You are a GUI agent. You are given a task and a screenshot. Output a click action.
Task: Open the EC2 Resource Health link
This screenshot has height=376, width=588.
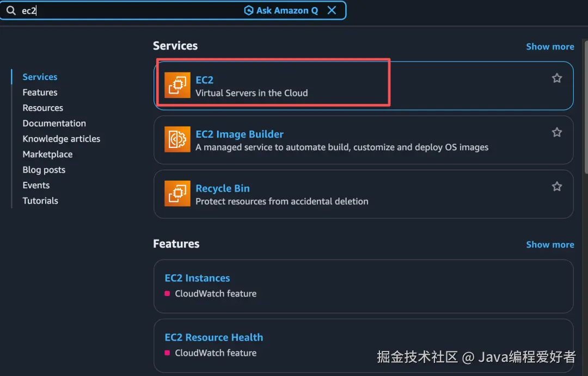coord(213,337)
